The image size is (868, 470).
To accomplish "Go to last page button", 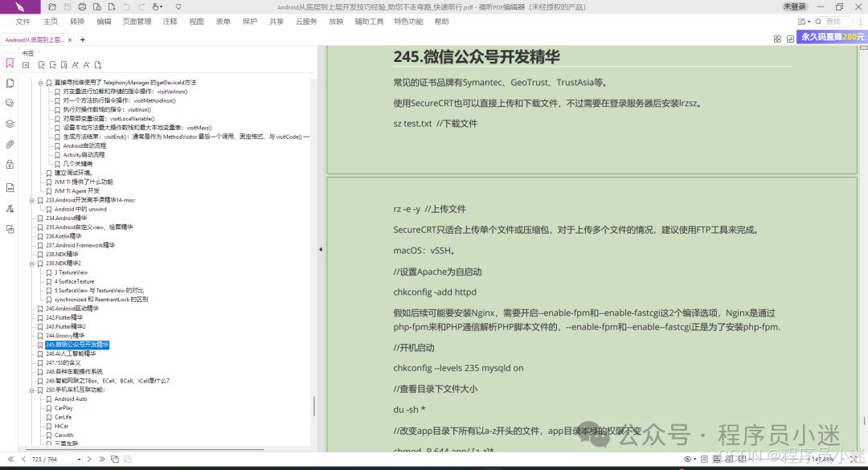I will point(102,460).
